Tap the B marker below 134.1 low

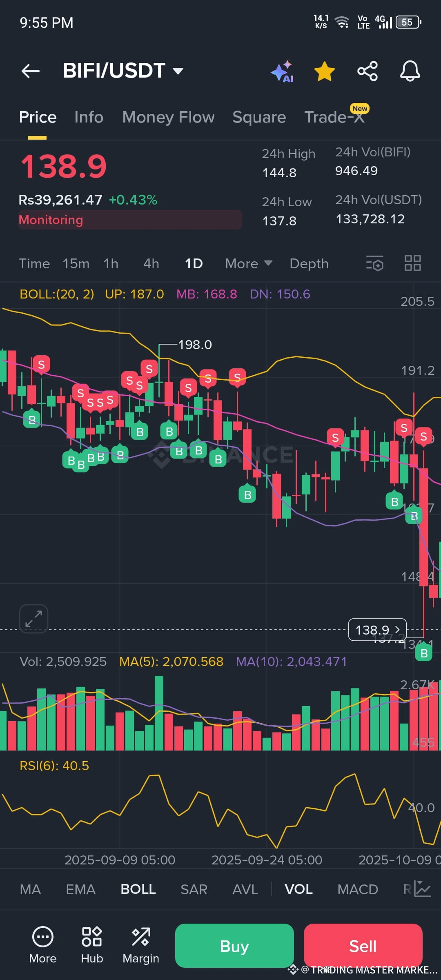(x=424, y=653)
